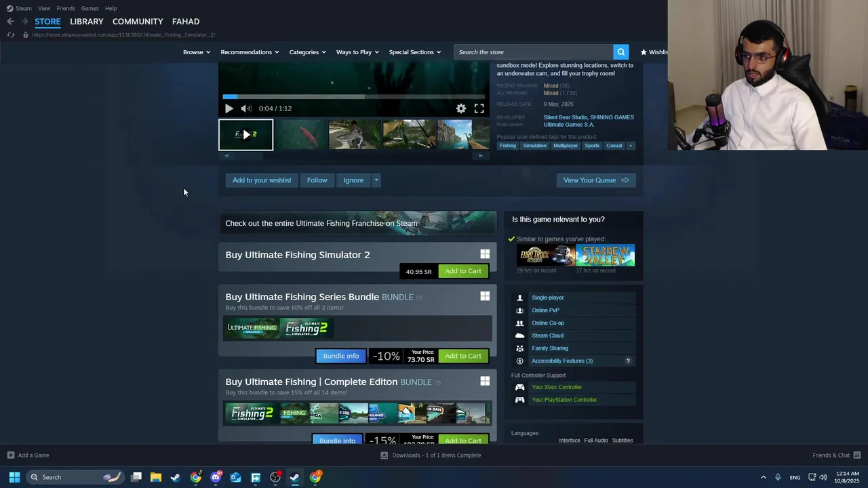The height and width of the screenshot is (488, 868).
Task: Open Bundle info for Complete Edition
Action: click(337, 440)
